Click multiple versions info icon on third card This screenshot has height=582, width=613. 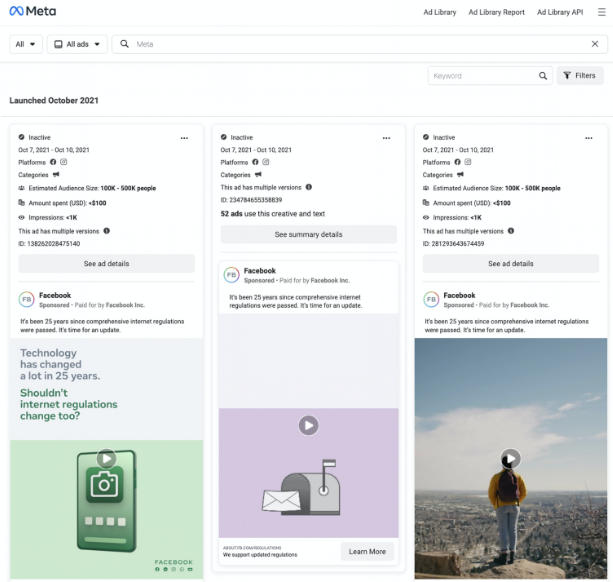[511, 231]
